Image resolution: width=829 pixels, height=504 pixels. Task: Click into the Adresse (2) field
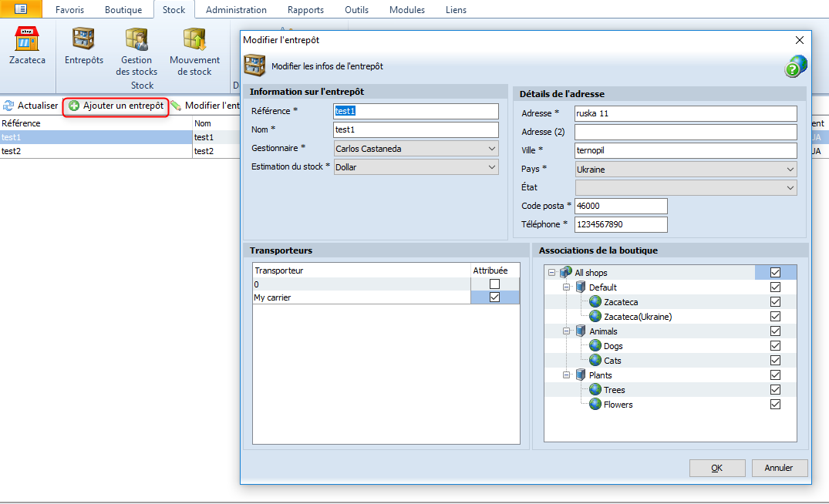pyautogui.click(x=686, y=132)
